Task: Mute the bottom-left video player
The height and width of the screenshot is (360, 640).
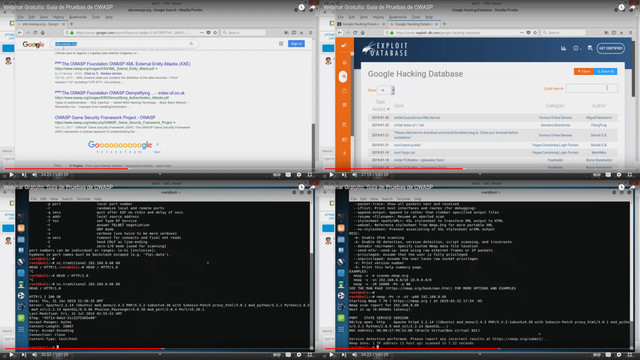Action: pyautogui.click(x=35, y=355)
